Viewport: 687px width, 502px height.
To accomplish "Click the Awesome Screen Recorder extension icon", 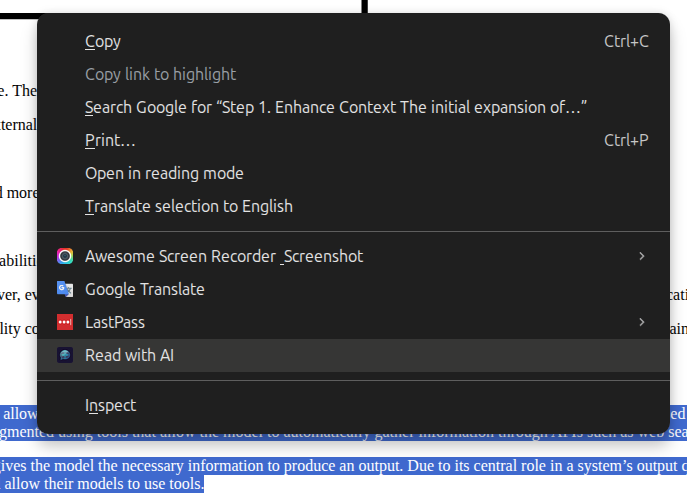I will click(65, 256).
